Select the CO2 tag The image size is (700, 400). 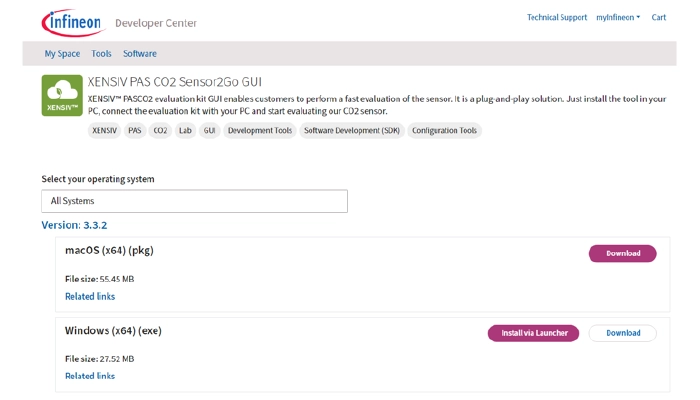point(160,130)
